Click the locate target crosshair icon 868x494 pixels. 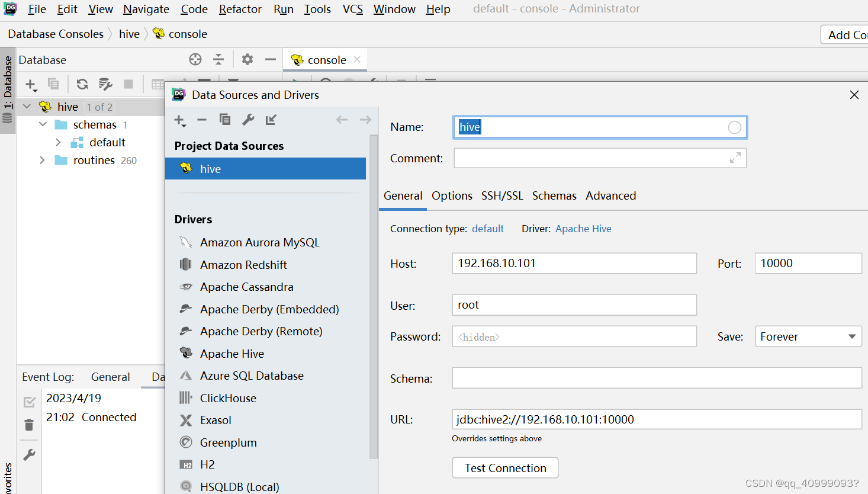pyautogui.click(x=195, y=59)
